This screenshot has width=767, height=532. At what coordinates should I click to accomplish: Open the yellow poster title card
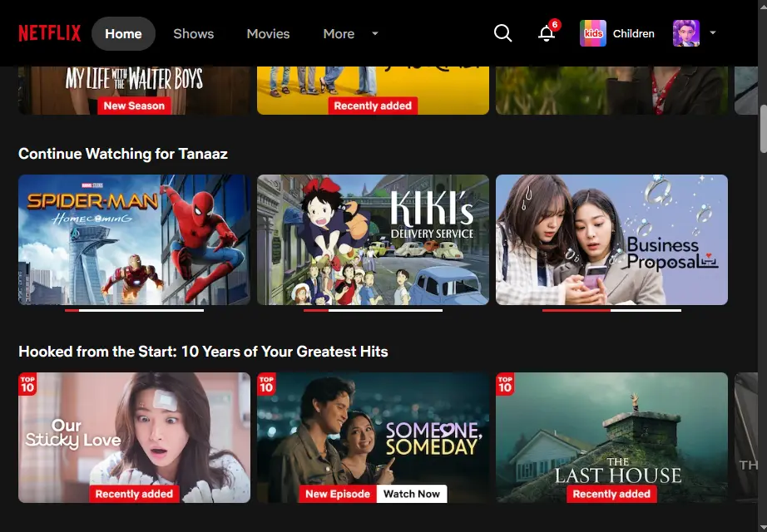373,91
